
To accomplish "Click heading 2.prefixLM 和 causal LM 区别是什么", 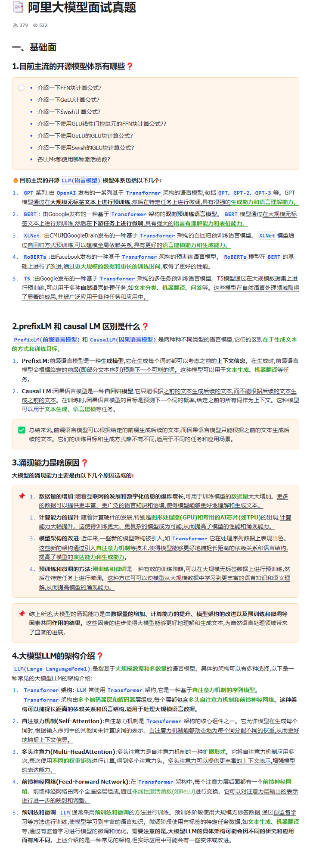I will pos(76,326).
